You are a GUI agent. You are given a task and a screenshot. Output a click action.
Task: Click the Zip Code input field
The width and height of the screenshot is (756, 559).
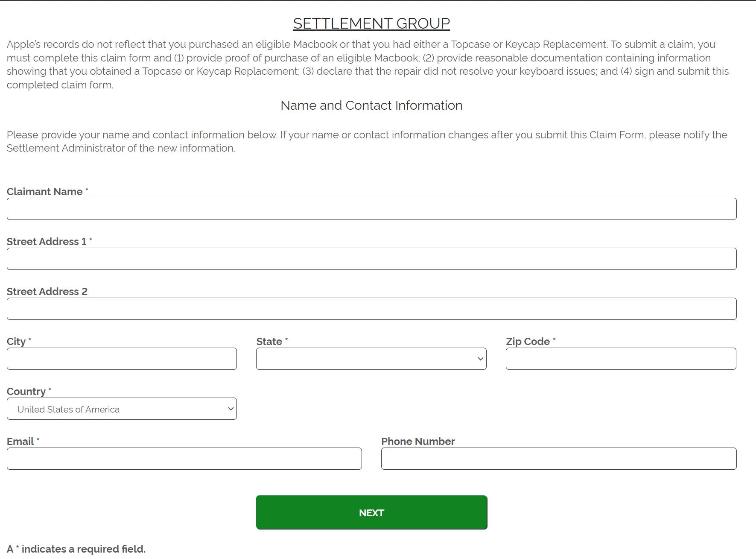point(621,359)
